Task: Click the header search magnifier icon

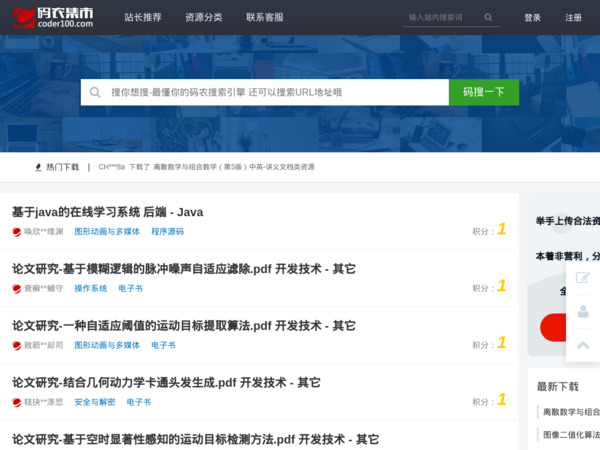Action: (x=488, y=18)
